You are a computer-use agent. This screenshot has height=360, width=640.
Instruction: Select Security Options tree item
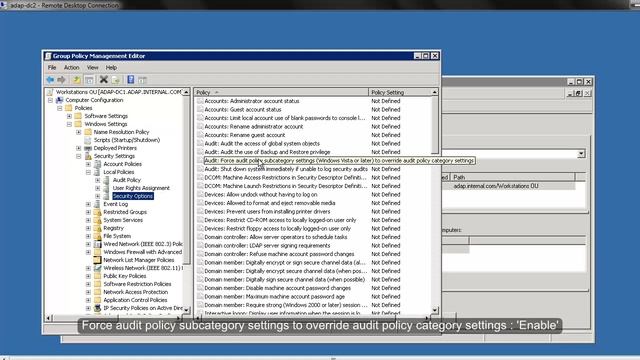point(133,196)
